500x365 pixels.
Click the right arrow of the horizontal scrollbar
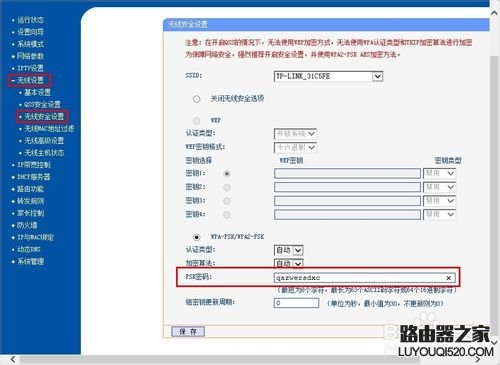click(478, 359)
